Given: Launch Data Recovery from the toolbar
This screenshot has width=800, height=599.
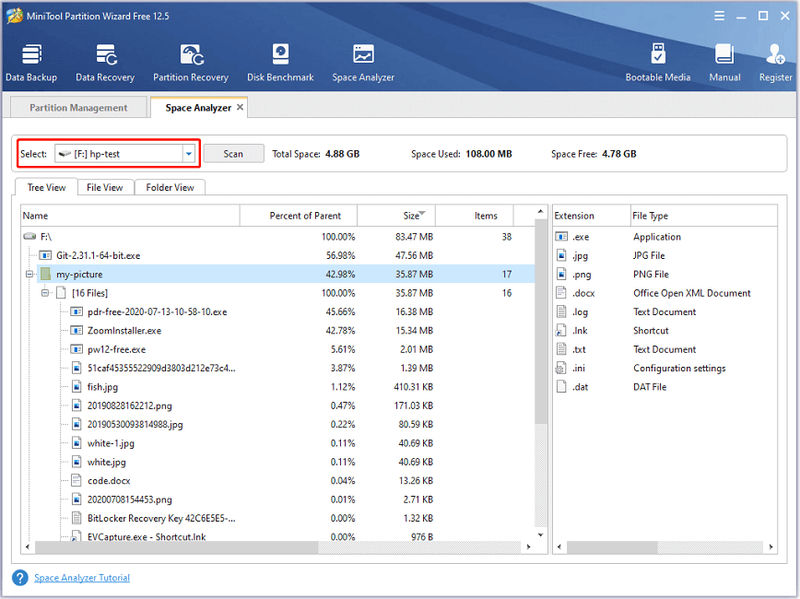Looking at the screenshot, I should (x=105, y=63).
